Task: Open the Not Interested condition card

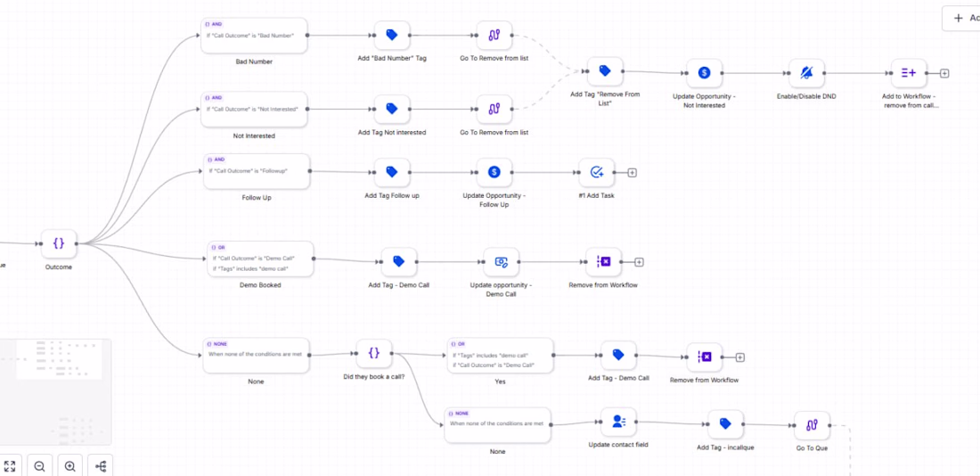Action: click(255, 109)
